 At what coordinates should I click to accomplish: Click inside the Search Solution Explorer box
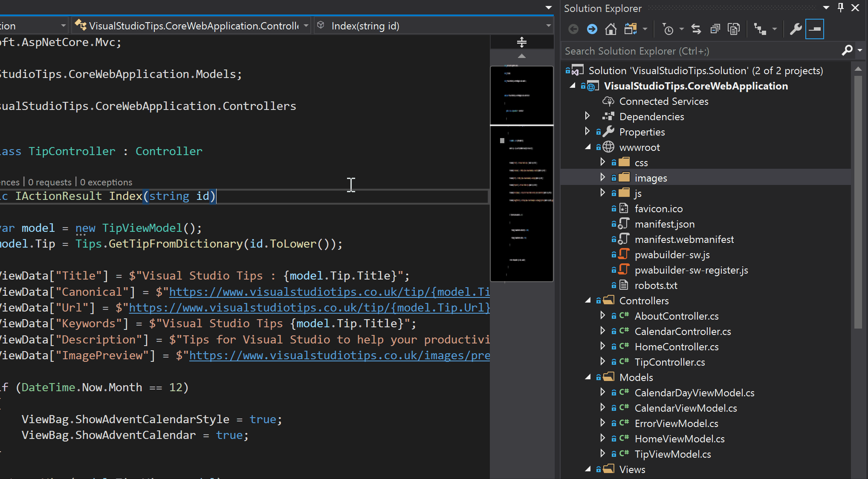click(x=682, y=50)
